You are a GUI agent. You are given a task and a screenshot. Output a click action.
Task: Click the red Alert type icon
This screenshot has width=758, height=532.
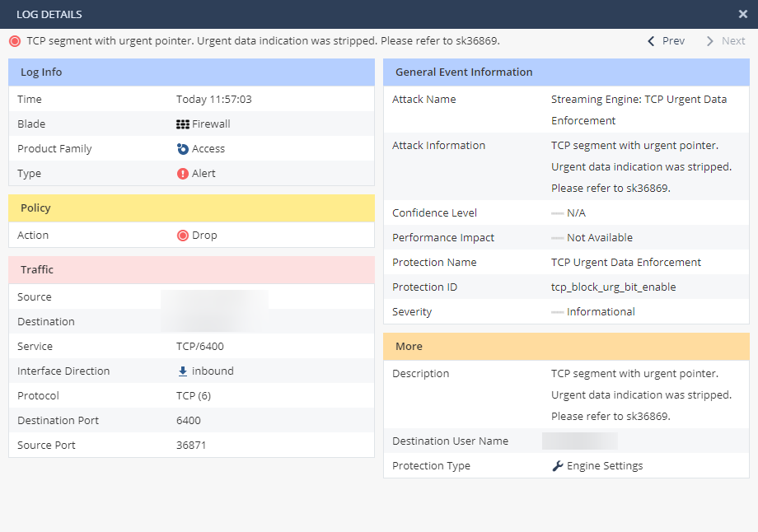tap(183, 174)
